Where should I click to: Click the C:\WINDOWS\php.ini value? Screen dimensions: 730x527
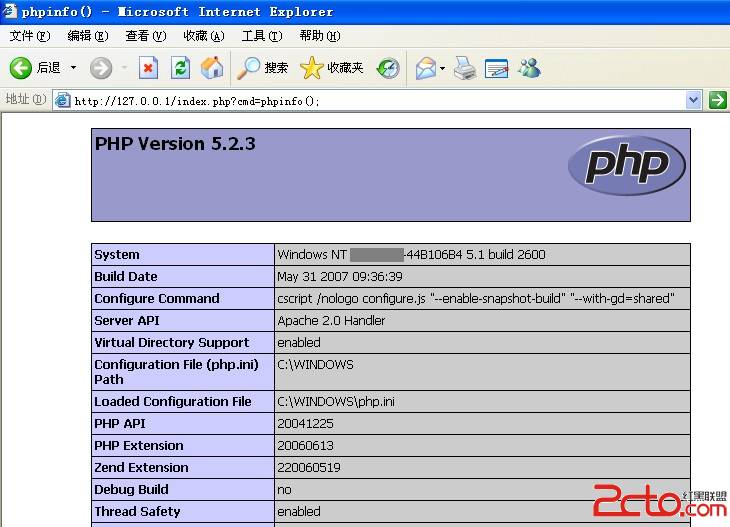coord(336,401)
